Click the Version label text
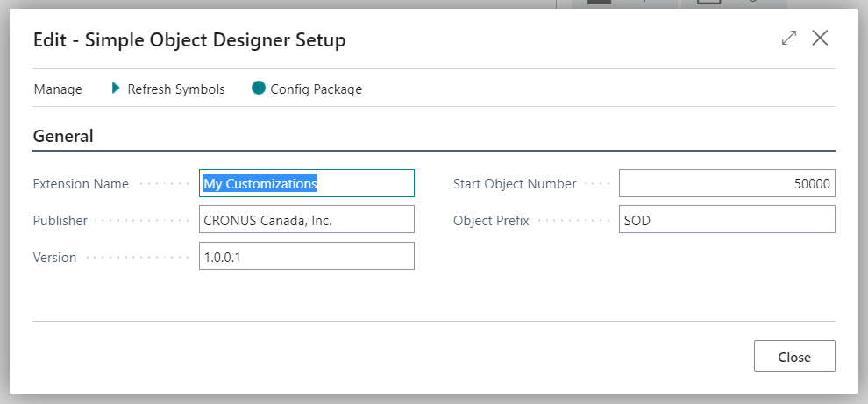This screenshot has height=404, width=868. [x=55, y=257]
